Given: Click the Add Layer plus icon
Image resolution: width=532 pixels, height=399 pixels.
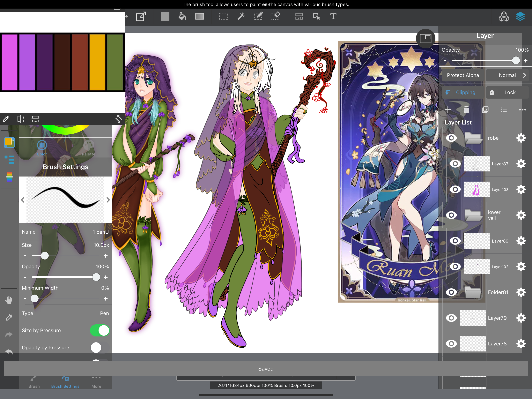Looking at the screenshot, I should pos(448,110).
